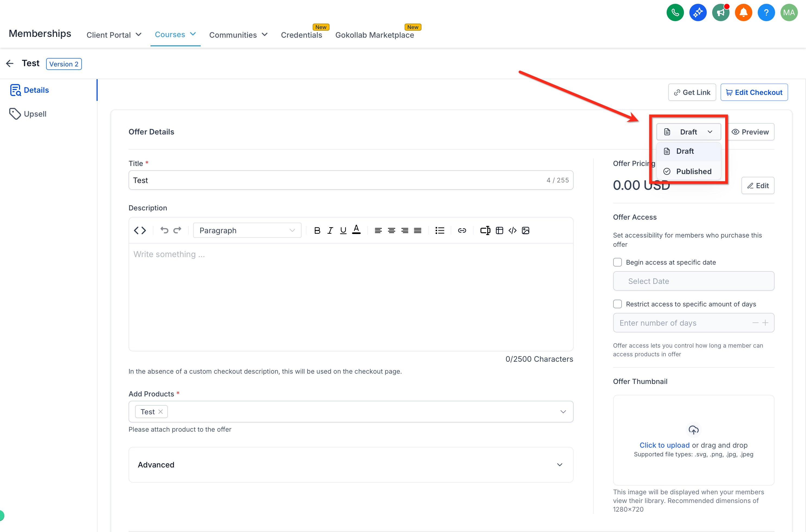
Task: Click the Title input field
Action: click(351, 180)
